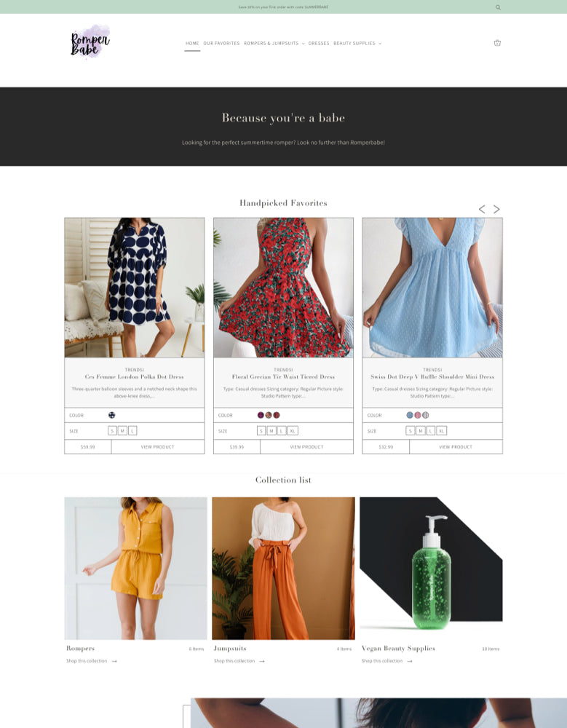The image size is (567, 728).
Task: Open the Our Favorites menu item
Action: (x=221, y=44)
